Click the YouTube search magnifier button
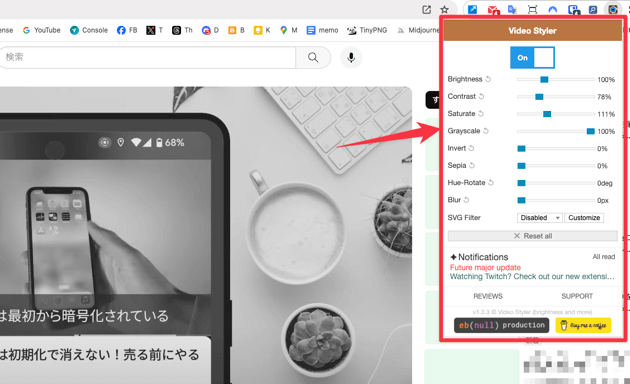 (x=313, y=57)
